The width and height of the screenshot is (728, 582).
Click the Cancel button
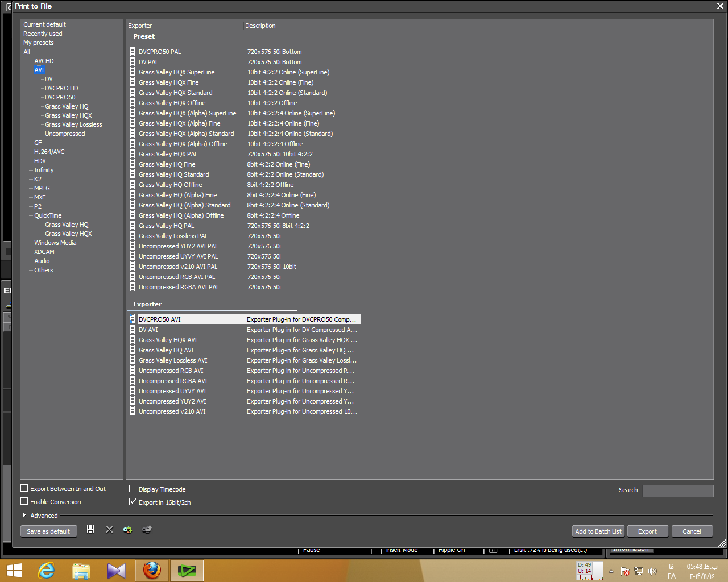pos(692,531)
